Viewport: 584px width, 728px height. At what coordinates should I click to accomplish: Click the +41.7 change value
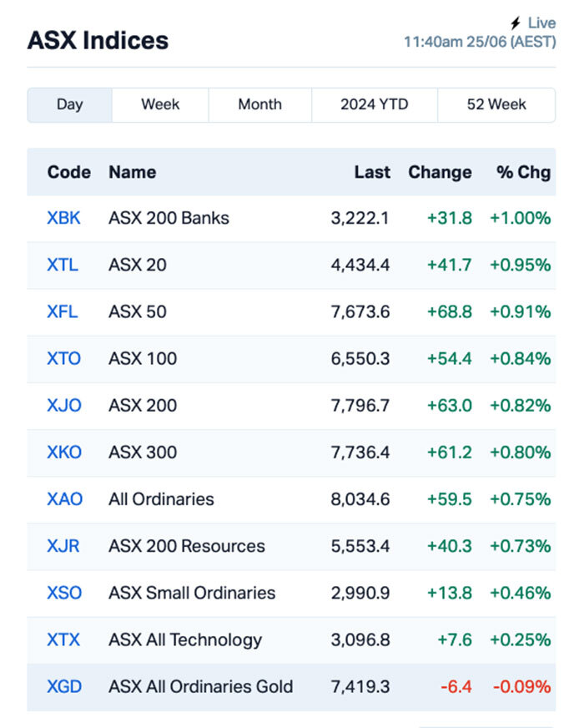[x=450, y=265]
